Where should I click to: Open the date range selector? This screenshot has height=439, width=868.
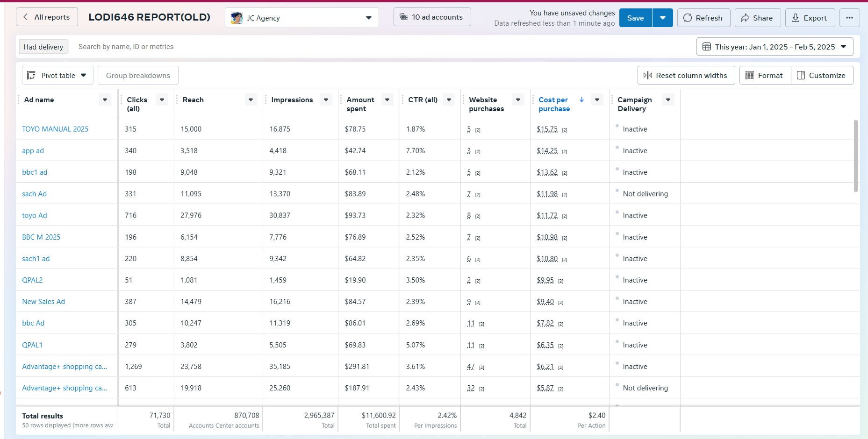(x=775, y=47)
